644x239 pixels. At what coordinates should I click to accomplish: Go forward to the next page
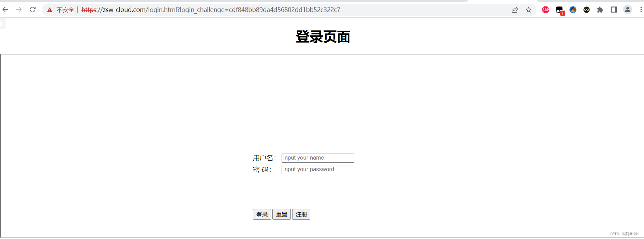point(19,10)
